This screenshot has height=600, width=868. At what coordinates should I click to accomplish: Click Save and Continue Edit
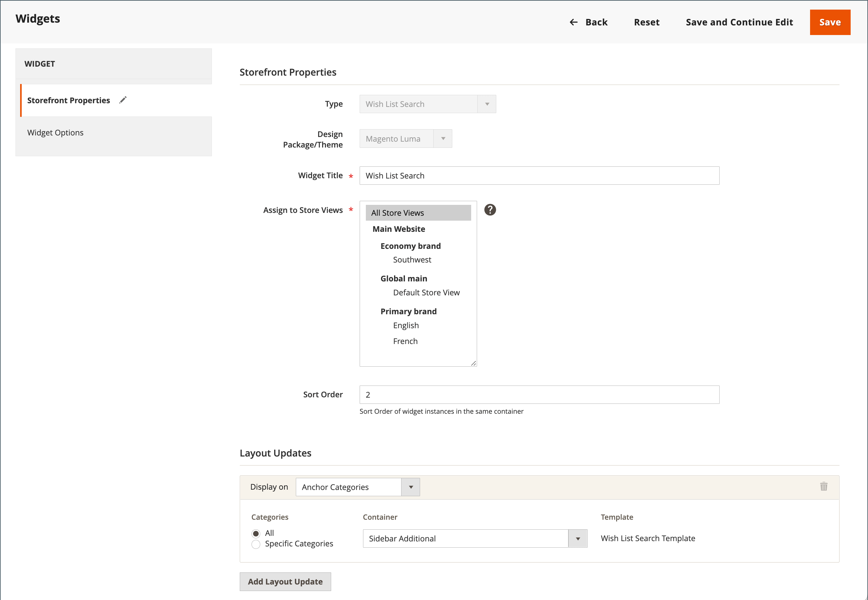pos(739,23)
